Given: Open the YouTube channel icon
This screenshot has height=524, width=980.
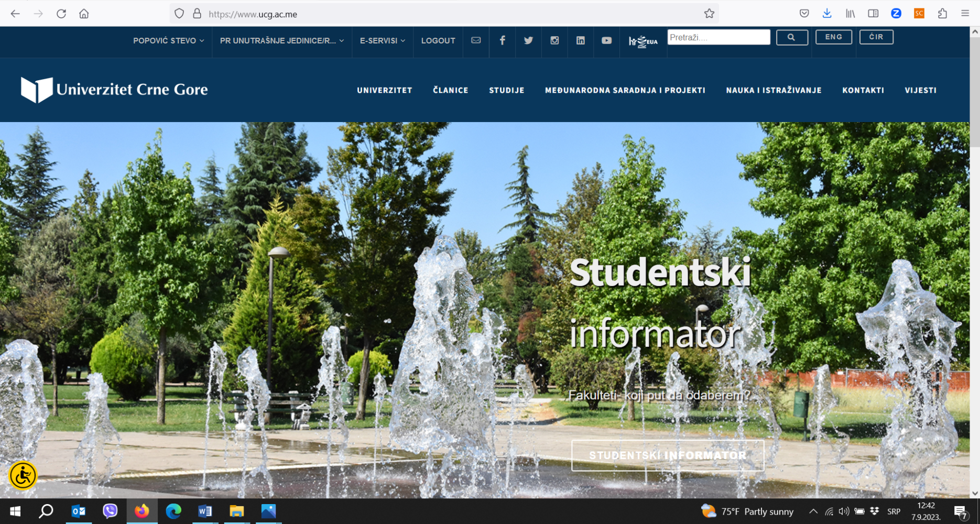Looking at the screenshot, I should coord(606,40).
